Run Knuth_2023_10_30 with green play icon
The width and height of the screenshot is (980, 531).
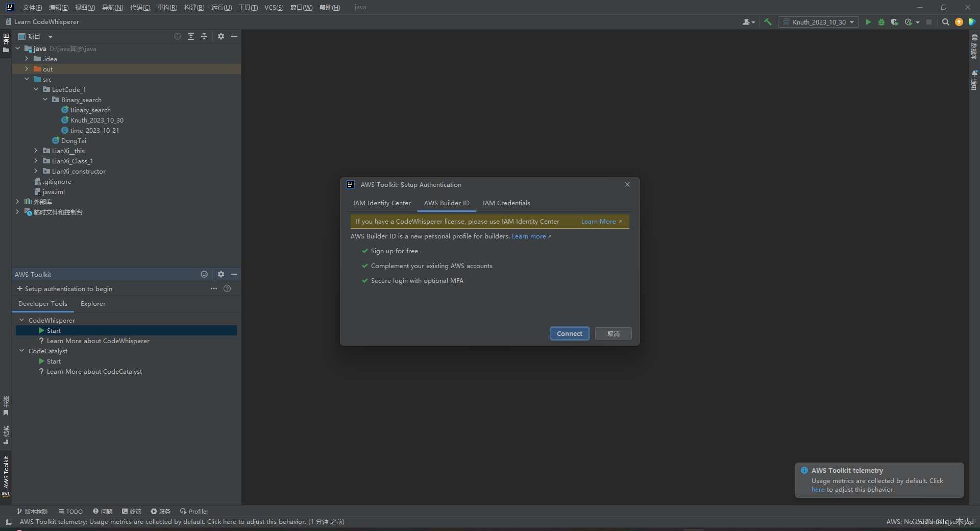tap(868, 22)
